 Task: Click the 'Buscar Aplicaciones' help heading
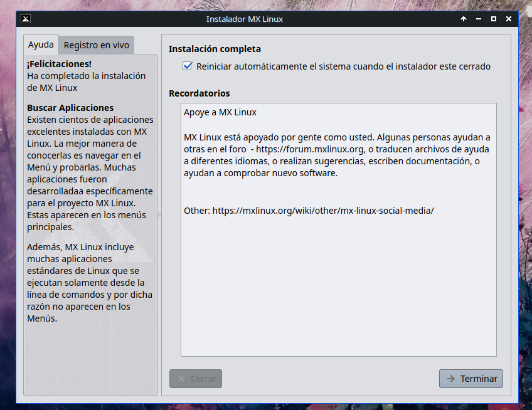[x=70, y=108]
